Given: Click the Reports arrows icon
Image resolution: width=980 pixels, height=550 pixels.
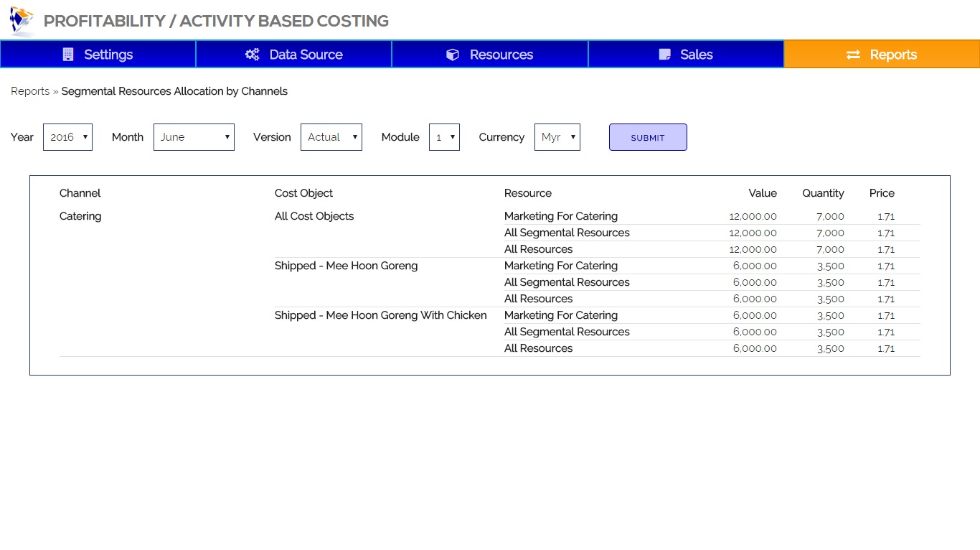Looking at the screenshot, I should click(x=853, y=55).
